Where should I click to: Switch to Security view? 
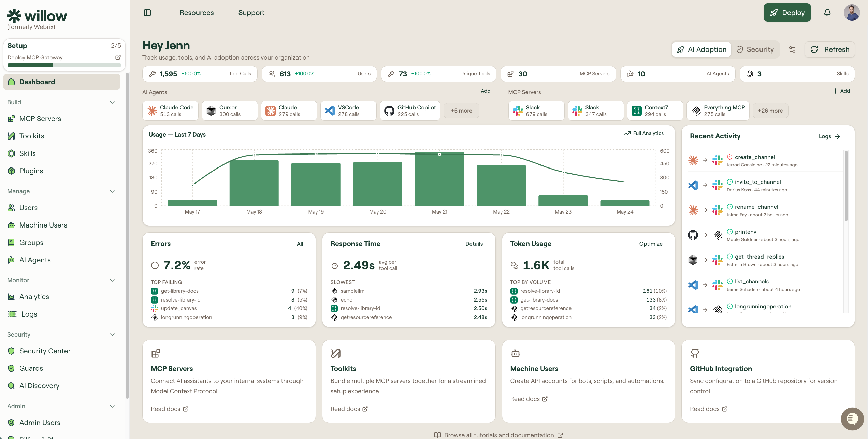point(755,49)
